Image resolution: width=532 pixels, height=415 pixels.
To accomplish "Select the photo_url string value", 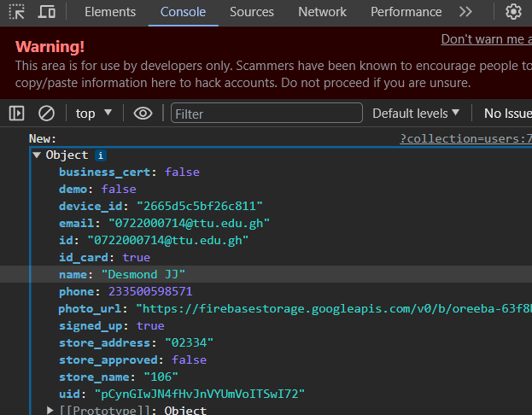I will pyautogui.click(x=333, y=308).
